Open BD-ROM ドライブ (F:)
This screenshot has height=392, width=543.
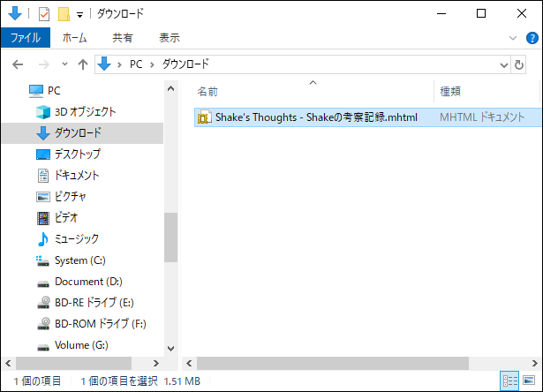tap(101, 324)
